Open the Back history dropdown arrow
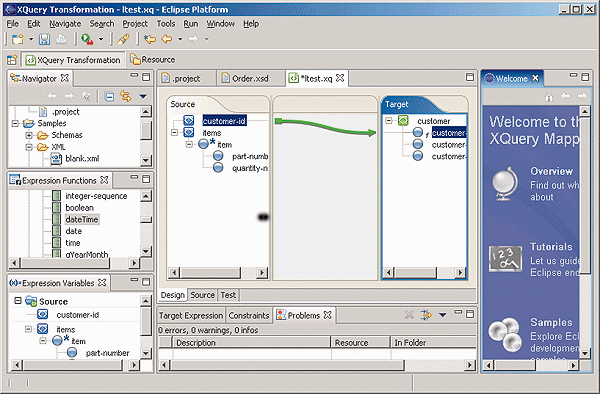This screenshot has height=394, width=600. point(180,39)
